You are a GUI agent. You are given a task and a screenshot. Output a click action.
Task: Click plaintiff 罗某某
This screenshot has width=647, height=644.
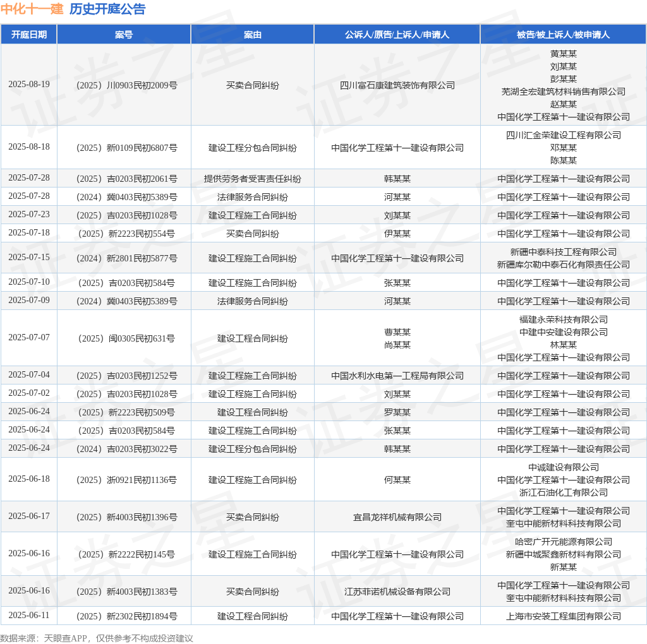pos(397,412)
